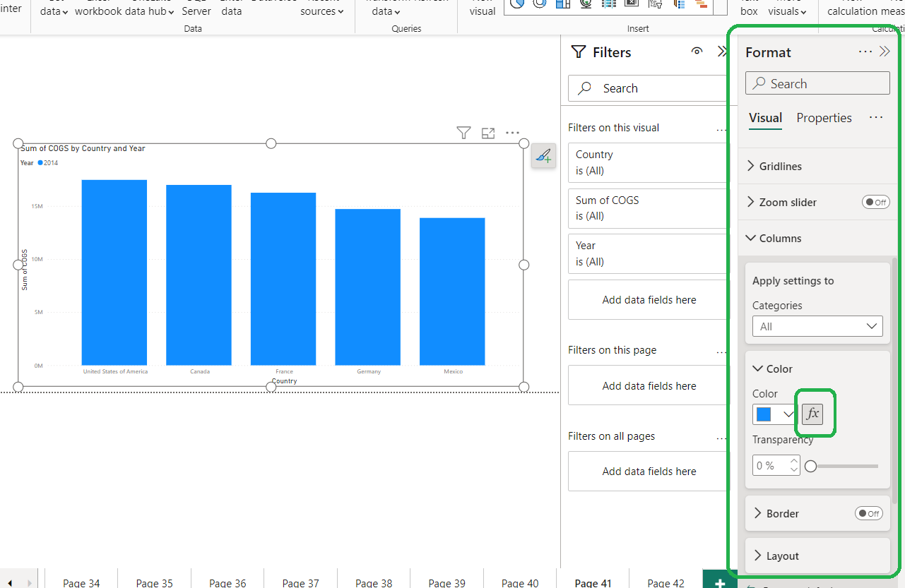Open the Year filter card
Image resolution: width=905 pixels, height=588 pixels.
click(647, 253)
